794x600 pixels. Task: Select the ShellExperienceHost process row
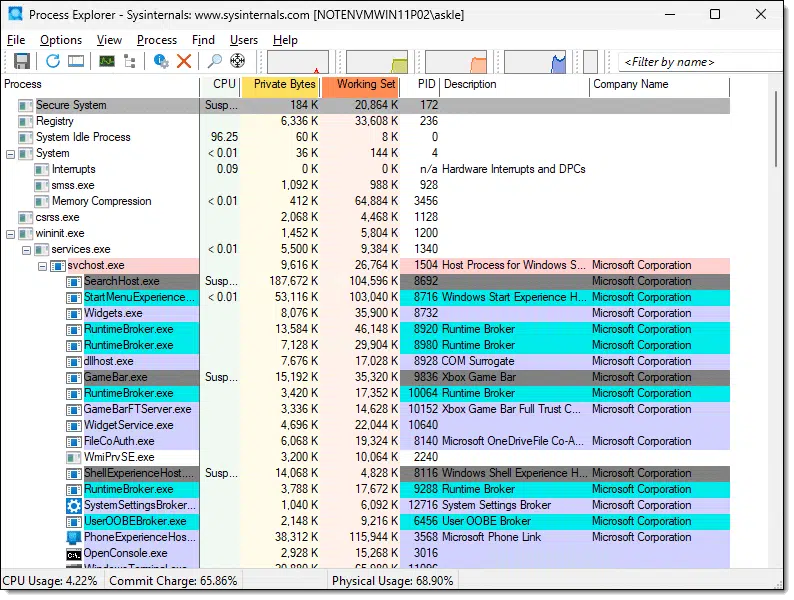pyautogui.click(x=365, y=473)
